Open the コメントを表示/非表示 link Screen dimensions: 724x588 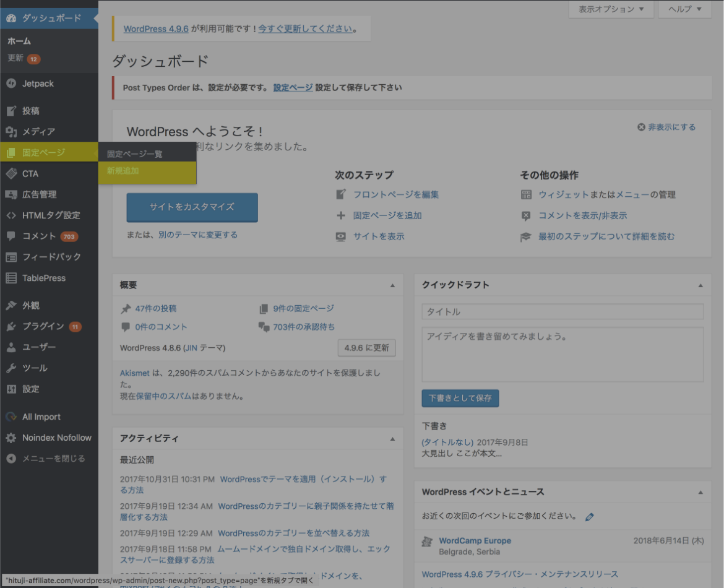coord(583,215)
